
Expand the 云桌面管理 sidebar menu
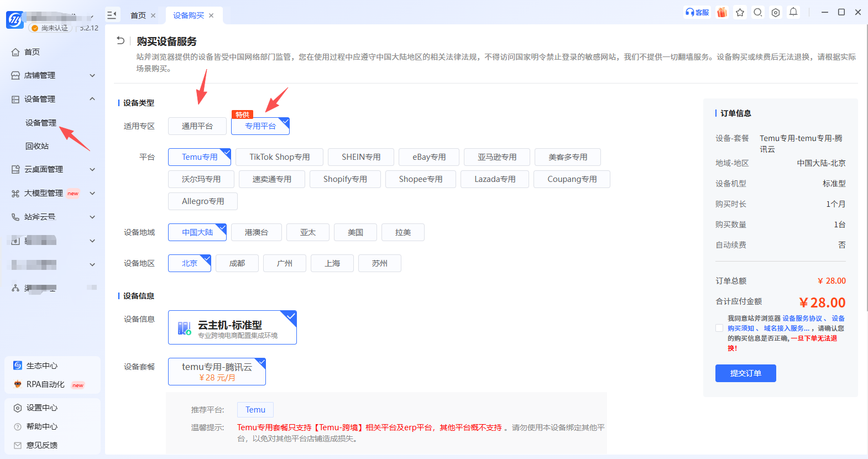[x=54, y=169]
